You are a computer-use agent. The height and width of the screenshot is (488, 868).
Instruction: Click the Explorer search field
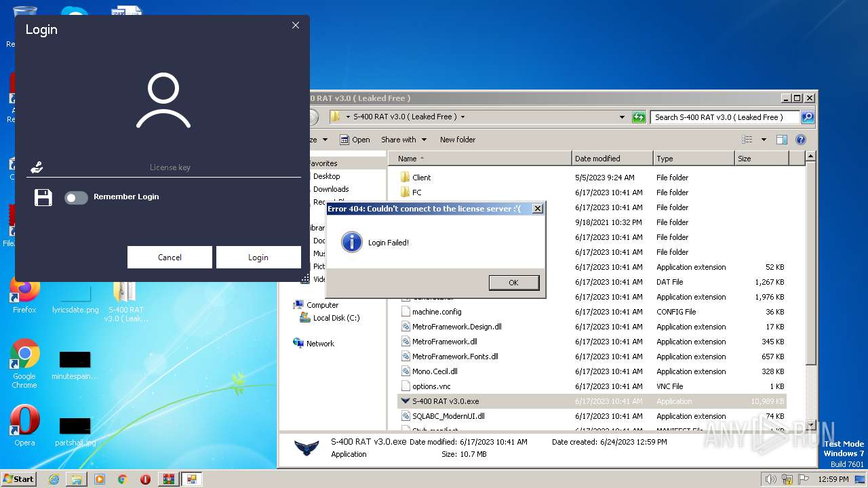725,117
